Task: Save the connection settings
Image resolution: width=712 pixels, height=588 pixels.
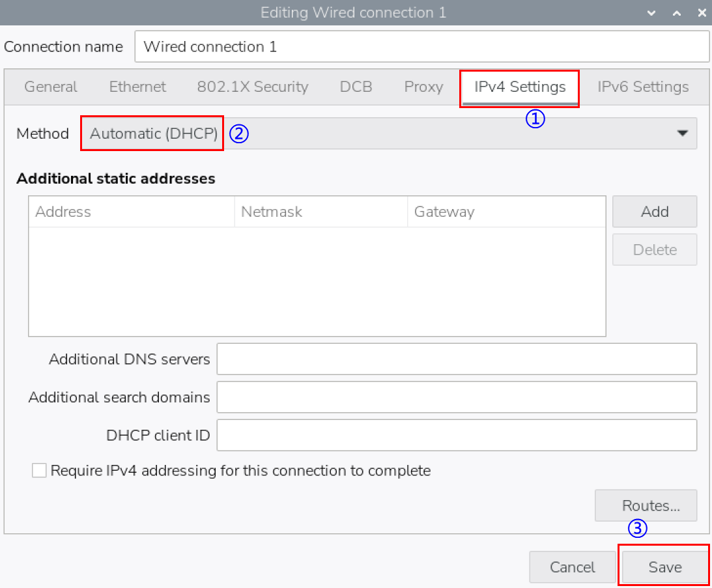Action: click(x=664, y=567)
